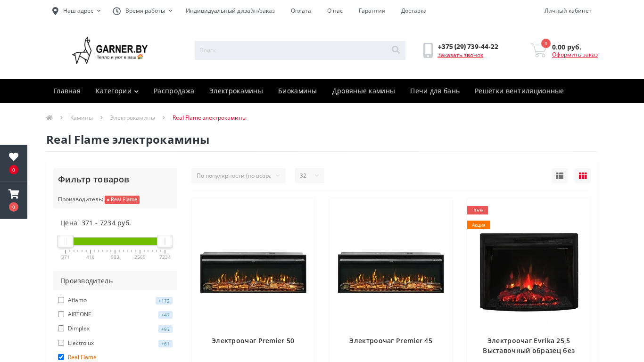Click the phone number +375 (29) 739-44-22
Viewport: 644px width, 362px height.
(468, 47)
